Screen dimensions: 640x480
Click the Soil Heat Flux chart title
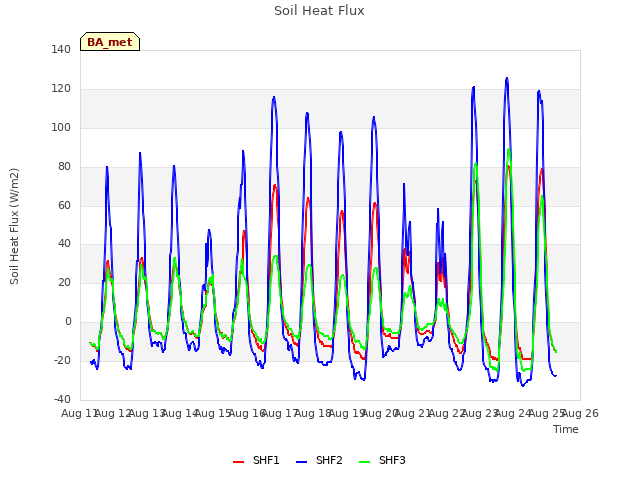coord(319,11)
